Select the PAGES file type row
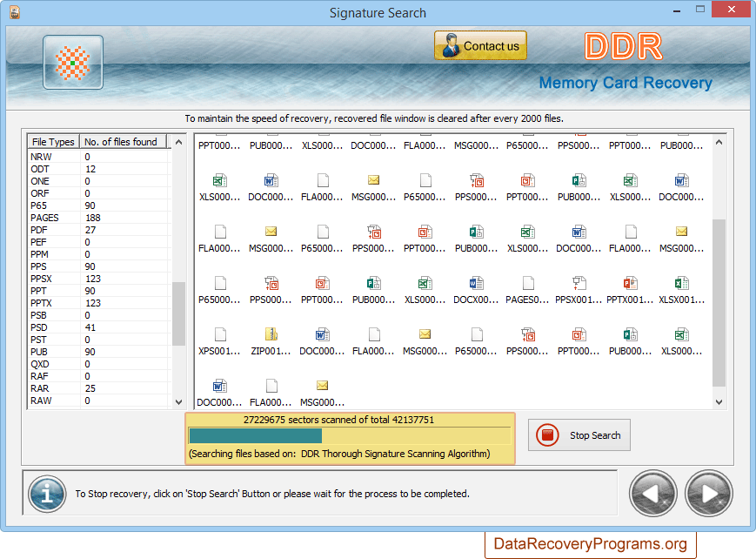The width and height of the screenshot is (756, 559). pyautogui.click(x=99, y=218)
